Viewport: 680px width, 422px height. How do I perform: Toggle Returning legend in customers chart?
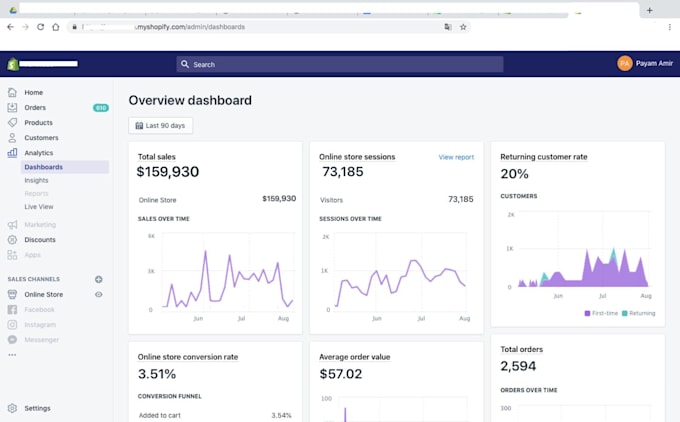(637, 313)
